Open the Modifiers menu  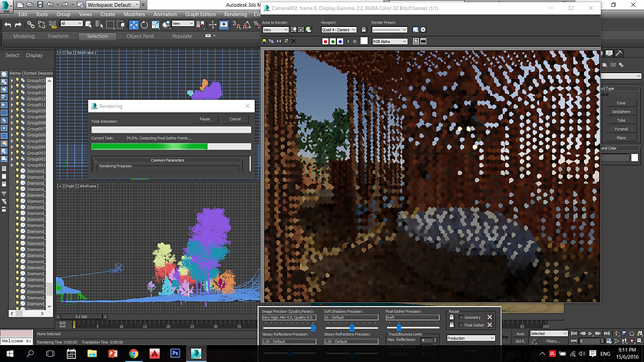click(134, 14)
